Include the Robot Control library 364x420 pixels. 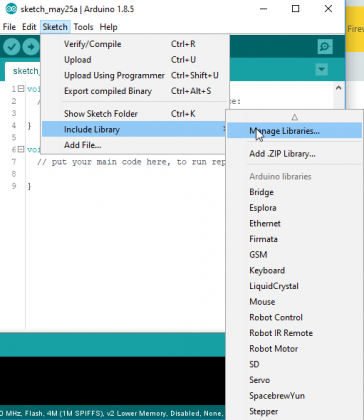pos(294,317)
